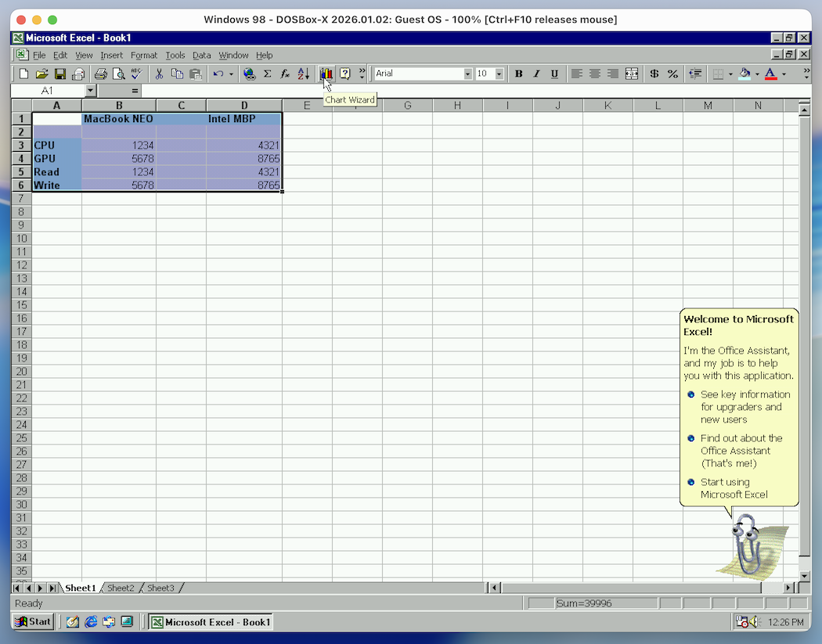The image size is (822, 644).
Task: Open the Edit menu
Action: (x=60, y=55)
